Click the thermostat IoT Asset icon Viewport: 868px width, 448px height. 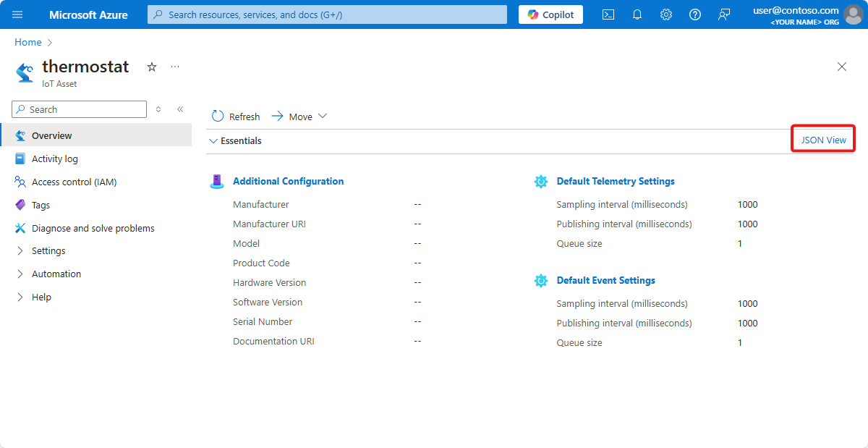click(x=25, y=72)
